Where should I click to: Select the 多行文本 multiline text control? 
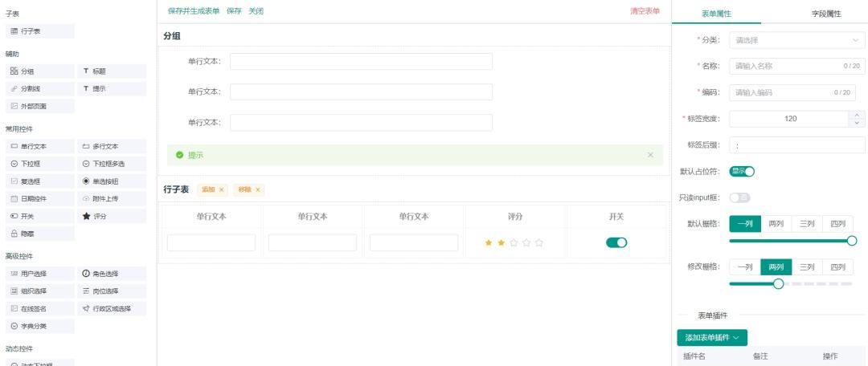tap(112, 147)
